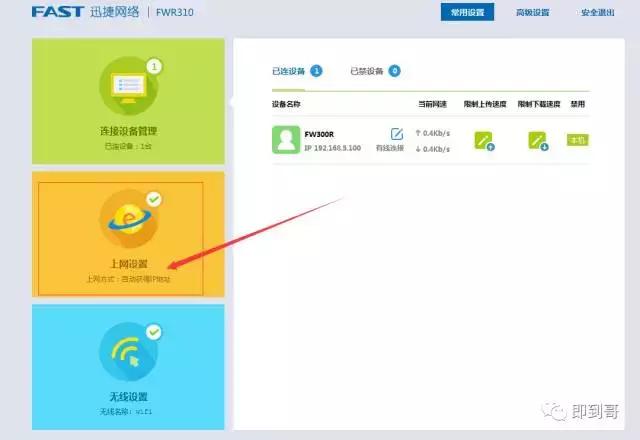Click 无线名称 text under 无线设置
640x440 pixels.
click(x=126, y=412)
